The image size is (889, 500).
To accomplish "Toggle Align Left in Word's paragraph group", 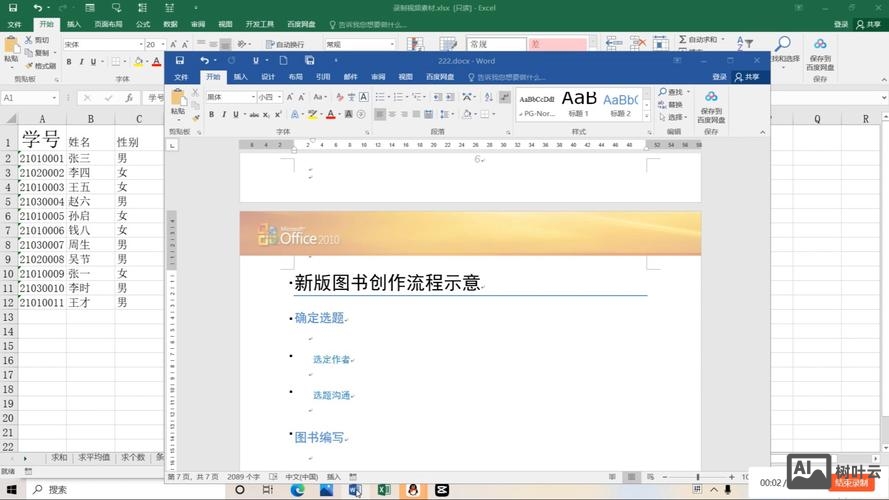I will (x=380, y=115).
